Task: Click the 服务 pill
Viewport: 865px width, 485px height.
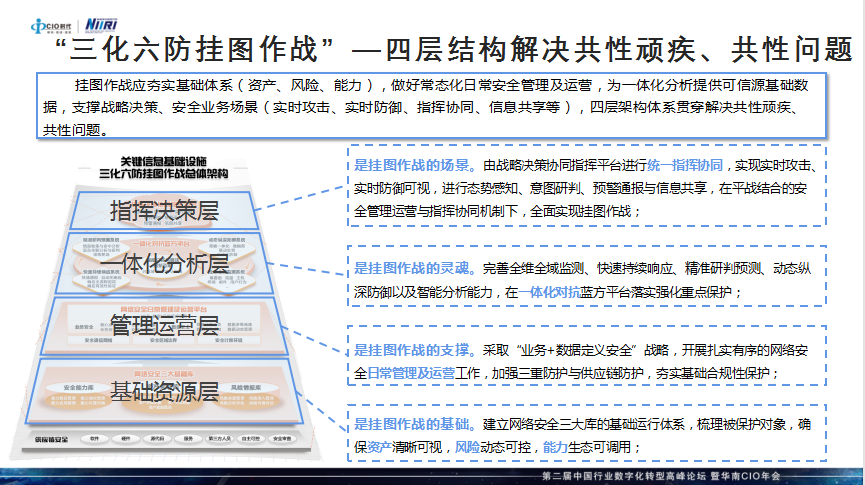Action: coord(187,438)
